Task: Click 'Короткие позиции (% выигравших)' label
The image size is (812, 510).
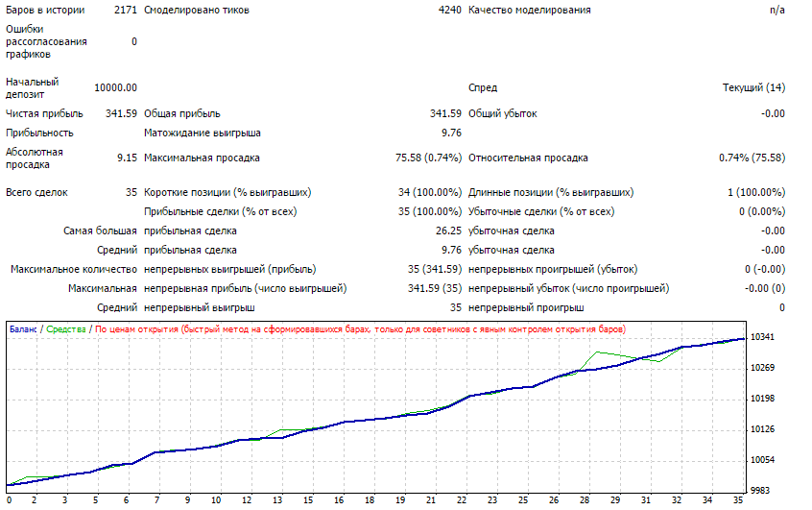Action: 227,192
